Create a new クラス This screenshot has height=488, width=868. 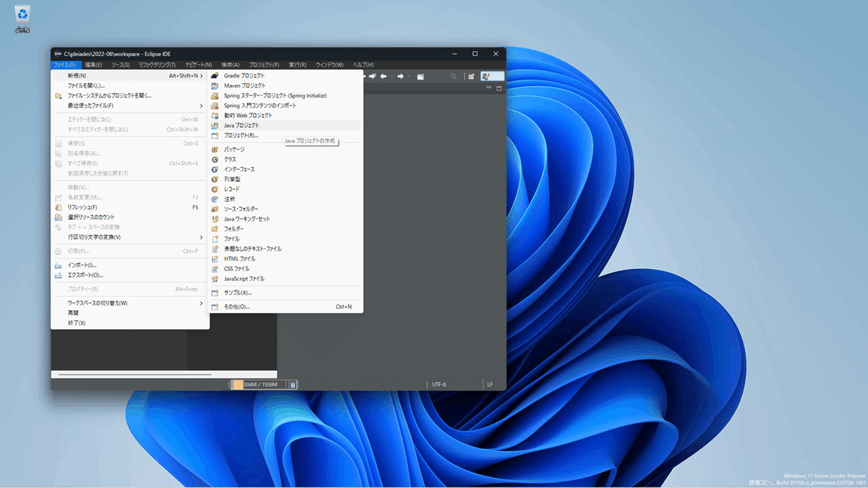[x=285, y=159]
